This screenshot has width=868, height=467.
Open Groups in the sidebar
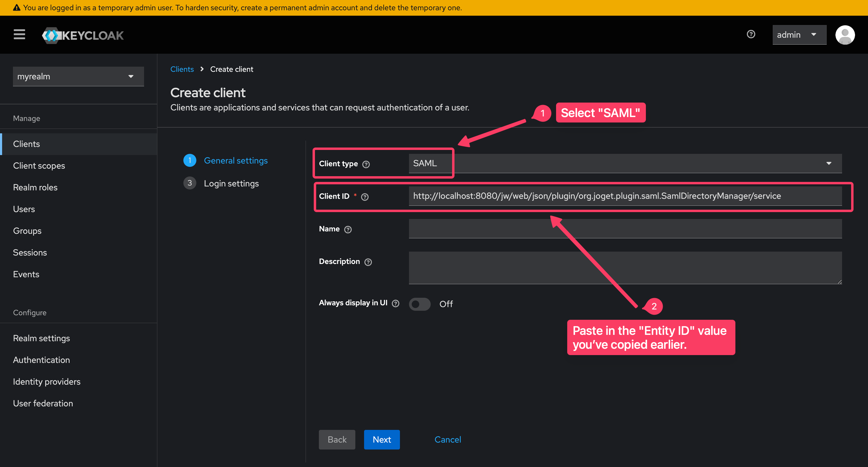(78, 231)
